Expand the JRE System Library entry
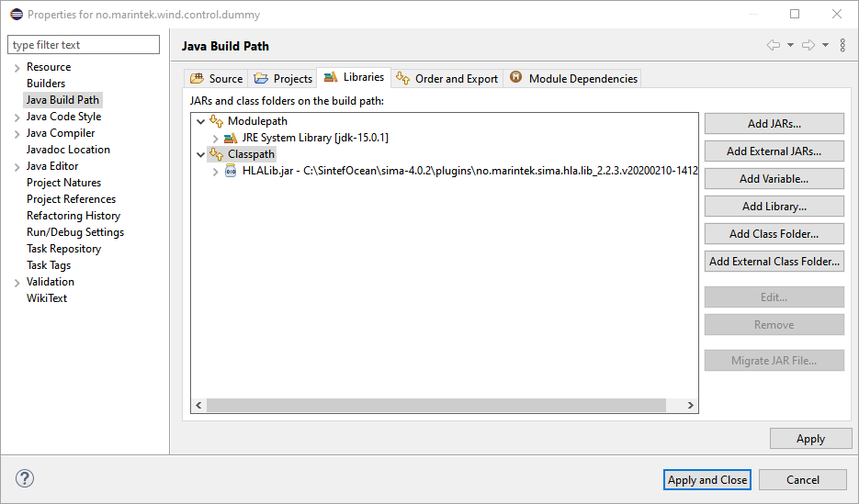 click(x=215, y=138)
